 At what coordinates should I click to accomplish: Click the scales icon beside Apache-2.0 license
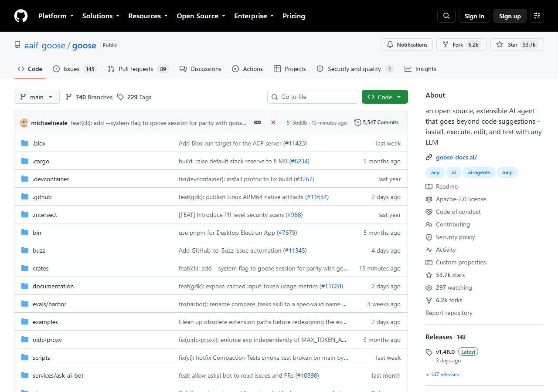tap(429, 199)
